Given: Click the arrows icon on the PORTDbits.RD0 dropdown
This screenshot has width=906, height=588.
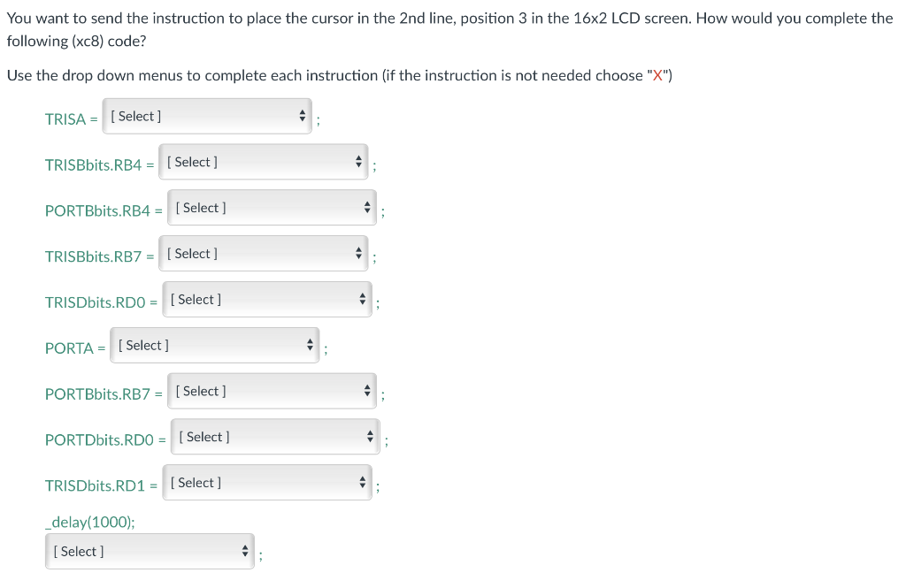Looking at the screenshot, I should pos(370,436).
